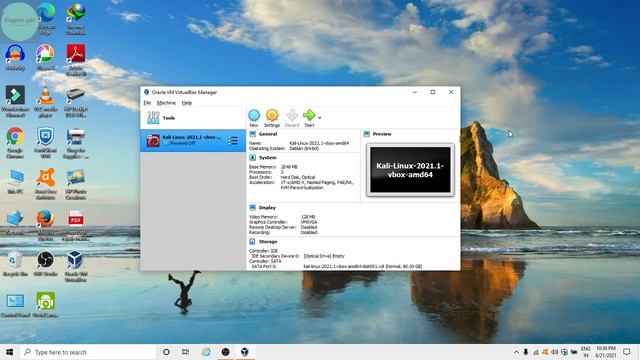Click the SATA Port 0 disk vdi entry
This screenshot has width=640, height=360.
362,266
